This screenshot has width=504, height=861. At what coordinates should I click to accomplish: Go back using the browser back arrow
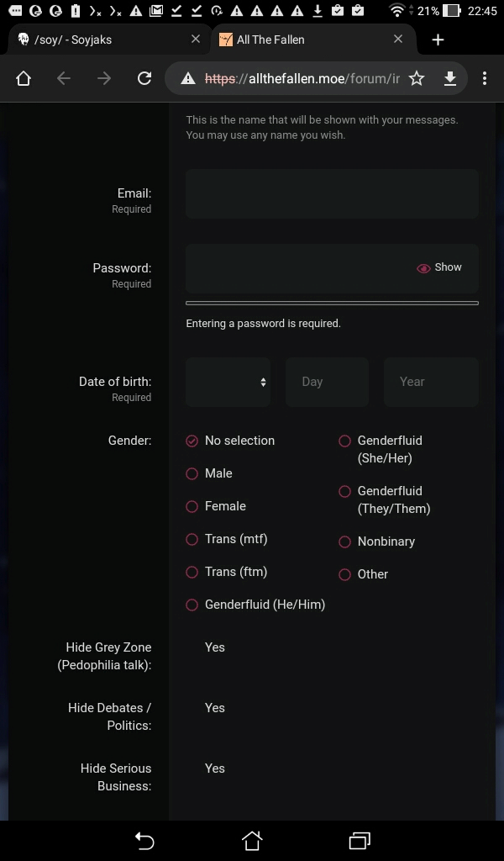point(64,78)
